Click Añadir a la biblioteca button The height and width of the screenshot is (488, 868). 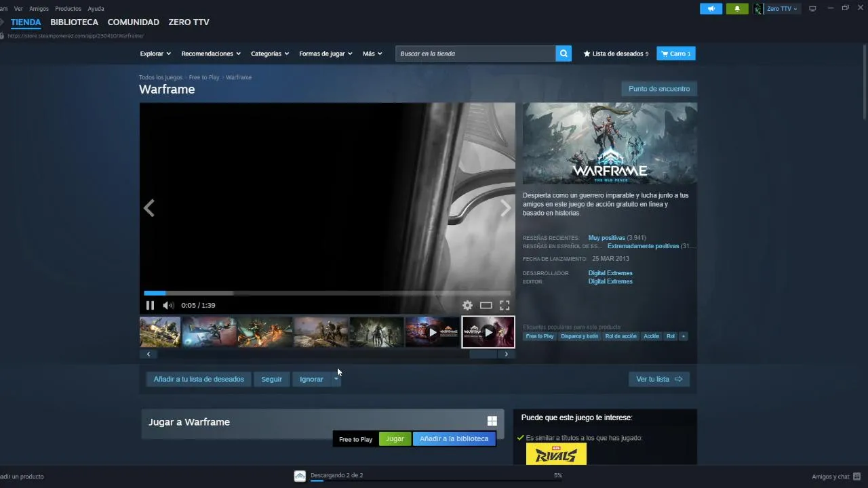(x=454, y=439)
